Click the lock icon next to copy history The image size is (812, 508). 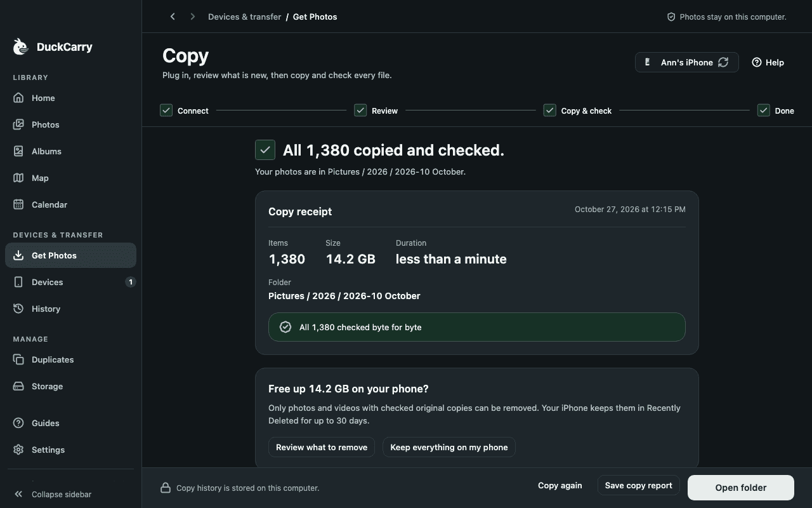pos(165,488)
